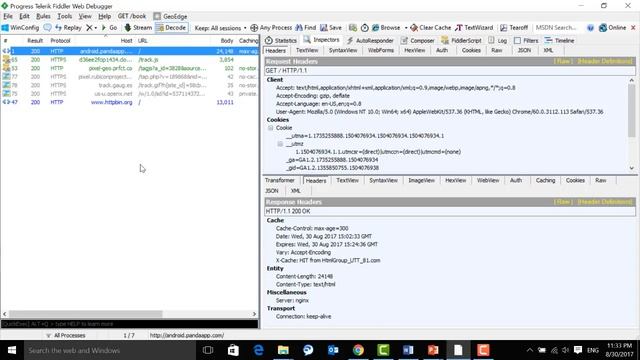Open Keep: All sessions dropdown

click(x=220, y=28)
